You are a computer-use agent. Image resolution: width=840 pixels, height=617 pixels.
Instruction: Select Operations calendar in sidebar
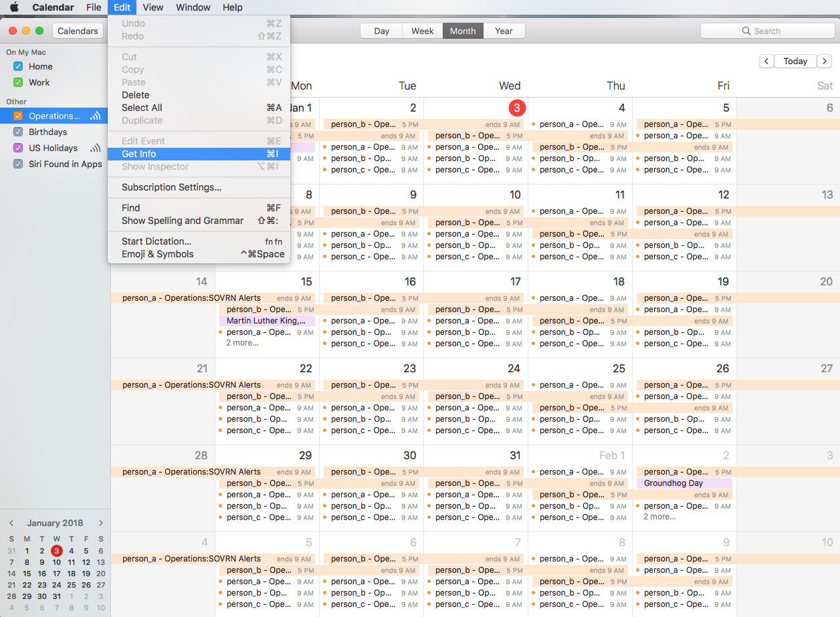(x=55, y=116)
